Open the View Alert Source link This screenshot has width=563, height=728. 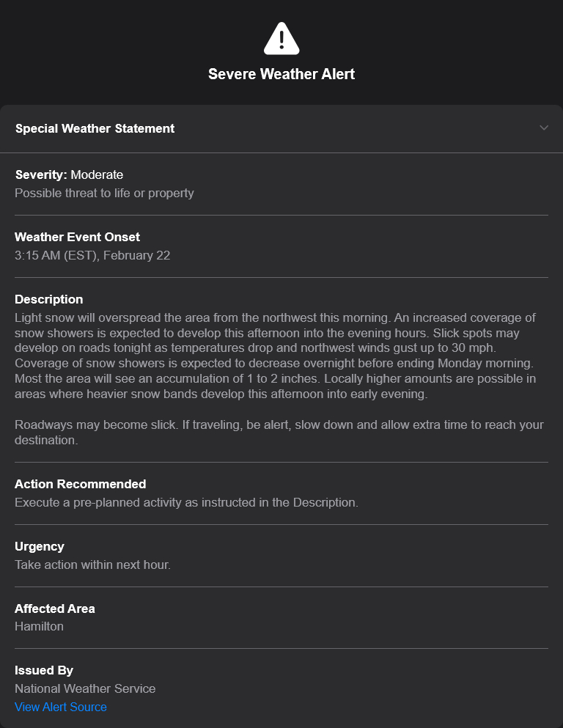pos(61,707)
